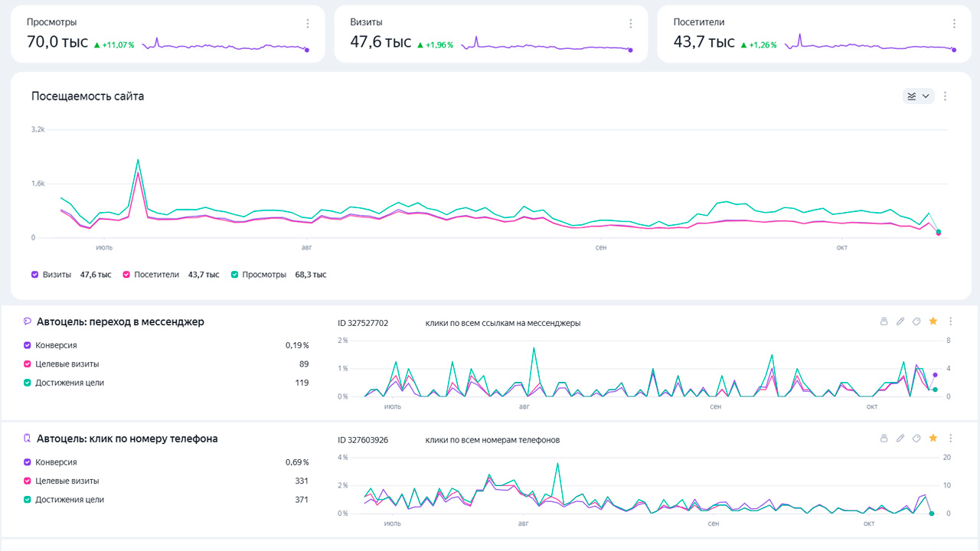This screenshot has height=551, width=980.
Task: Uncheck Конверсия for the phone number goal
Action: [28, 462]
